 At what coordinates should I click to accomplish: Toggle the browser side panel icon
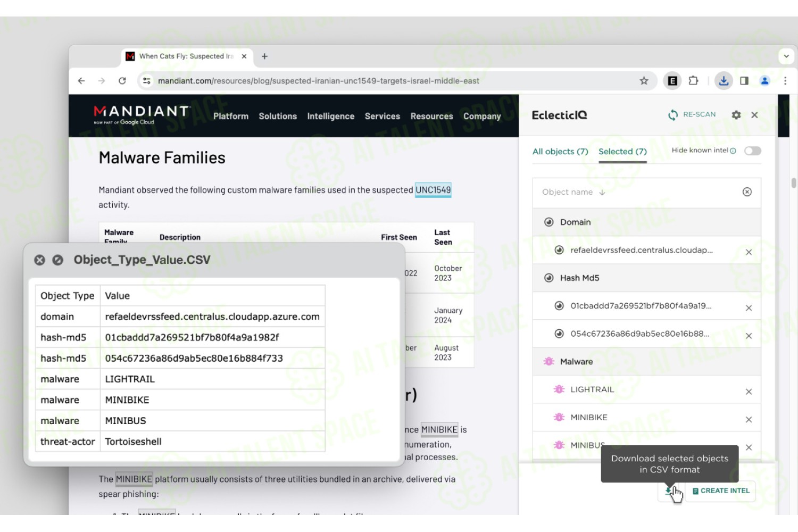744,81
